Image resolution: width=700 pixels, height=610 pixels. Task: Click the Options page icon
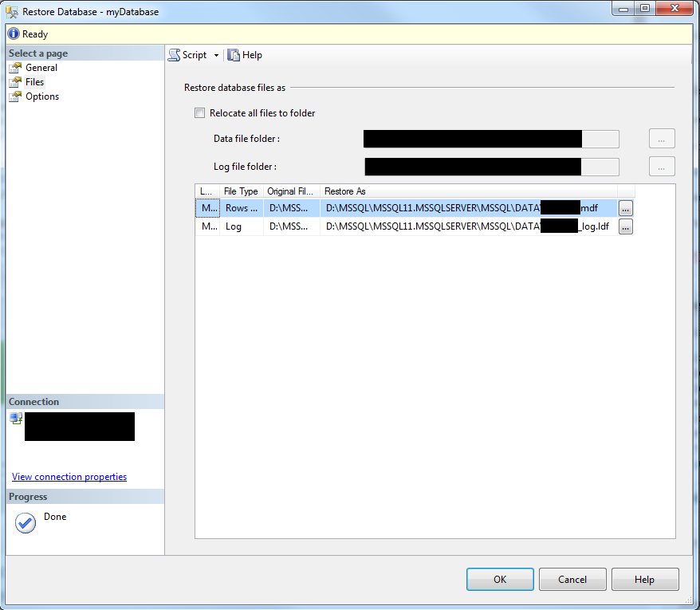click(15, 96)
